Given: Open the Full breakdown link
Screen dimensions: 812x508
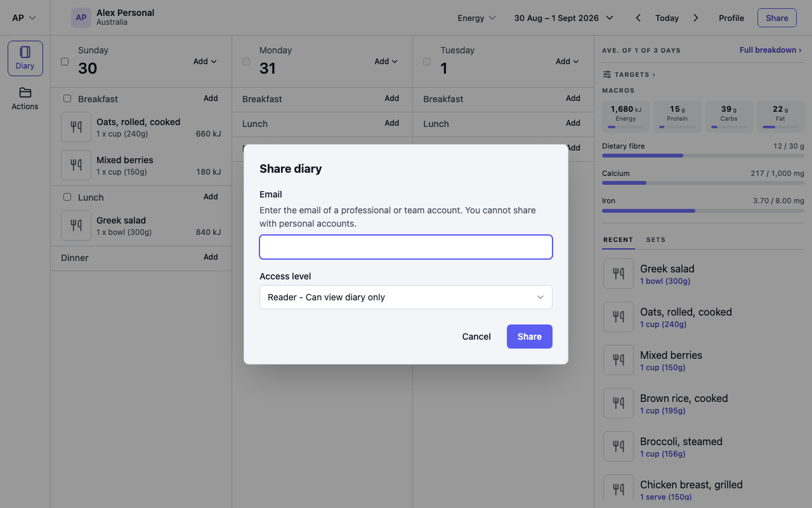Looking at the screenshot, I should pyautogui.click(x=770, y=50).
